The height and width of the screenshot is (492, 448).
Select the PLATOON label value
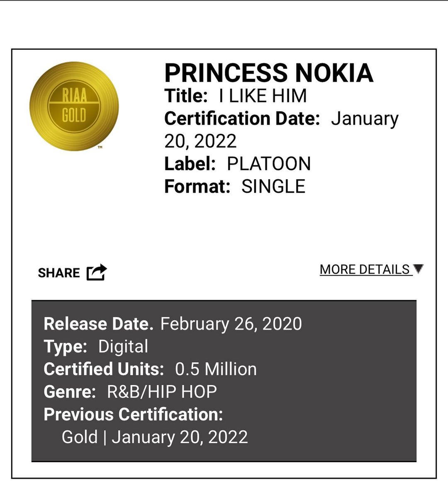[269, 164]
